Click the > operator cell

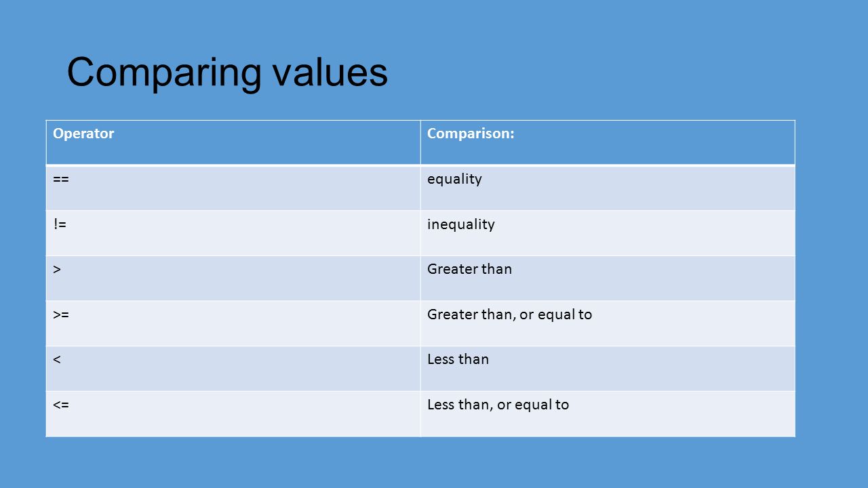[x=233, y=278]
